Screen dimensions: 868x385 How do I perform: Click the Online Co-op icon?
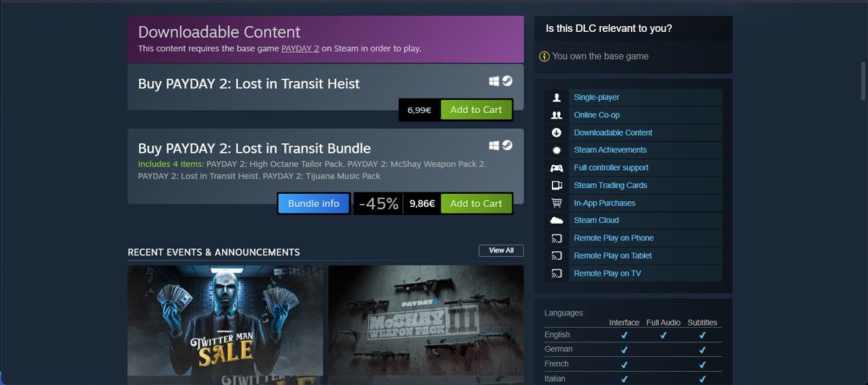click(556, 115)
